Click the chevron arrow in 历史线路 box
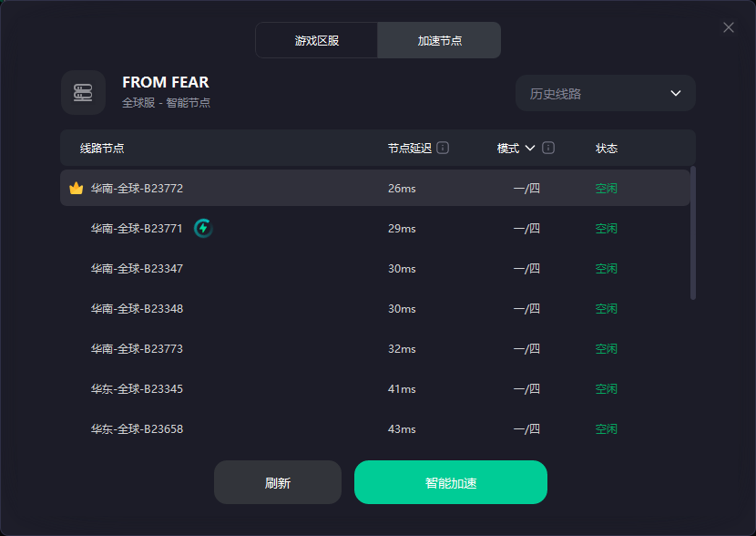The image size is (756, 536). (676, 93)
